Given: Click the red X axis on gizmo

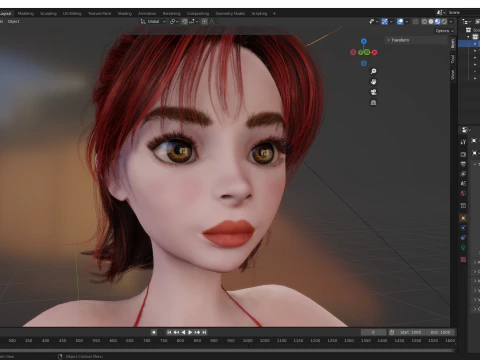Looking at the screenshot, I should coord(374,52).
